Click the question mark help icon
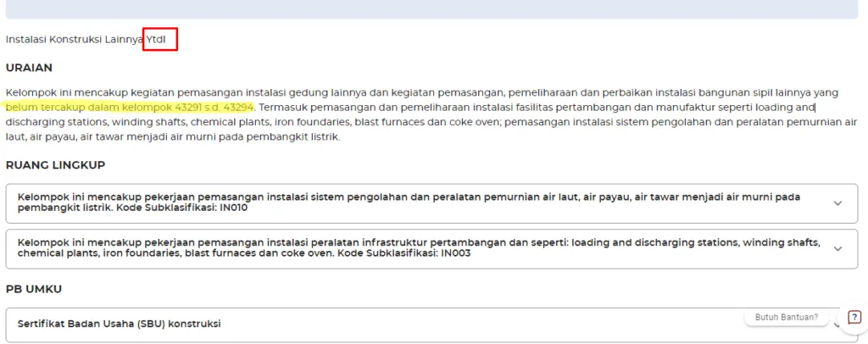This screenshot has width=868, height=344. click(x=854, y=317)
